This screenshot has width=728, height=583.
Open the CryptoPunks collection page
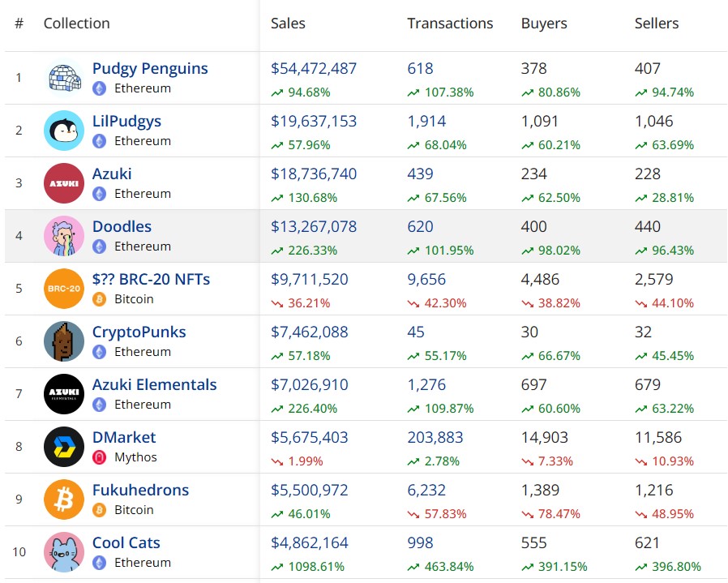(139, 332)
